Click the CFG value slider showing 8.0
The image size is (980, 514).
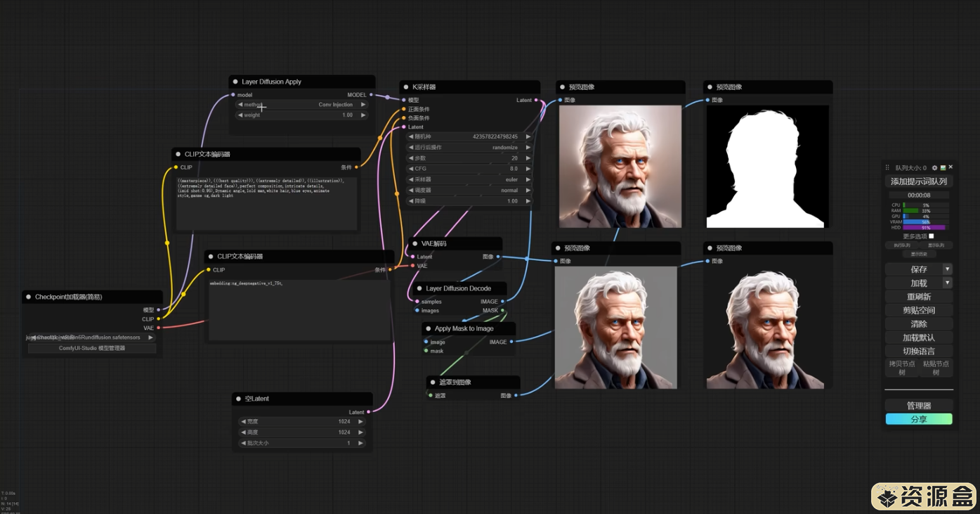tap(469, 169)
